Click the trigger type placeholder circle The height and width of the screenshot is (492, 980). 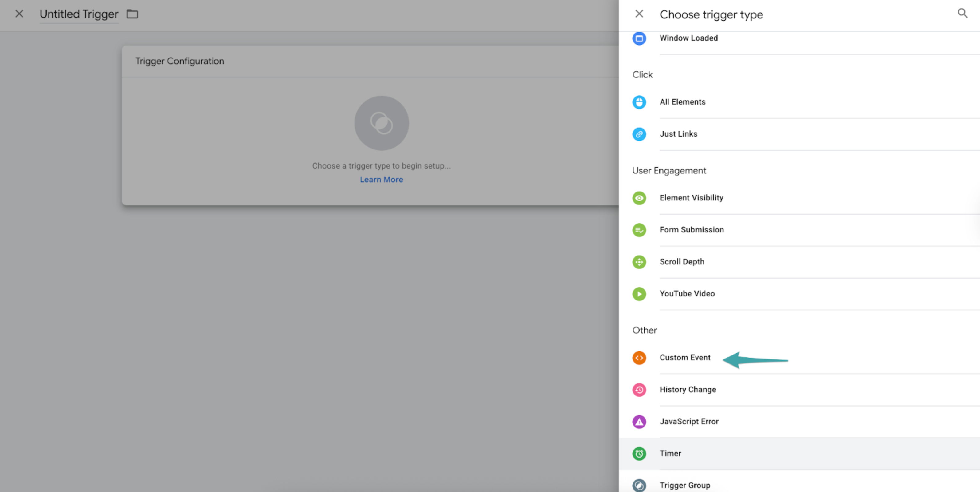coord(382,123)
